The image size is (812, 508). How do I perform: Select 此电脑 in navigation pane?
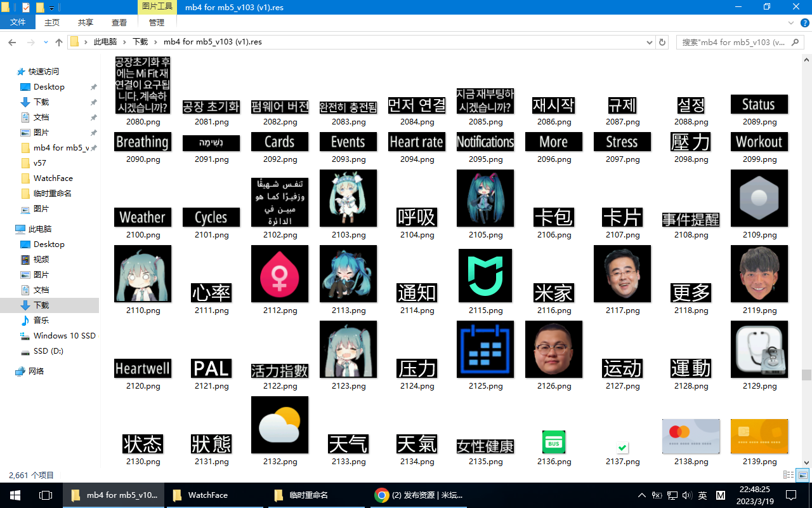(x=40, y=229)
